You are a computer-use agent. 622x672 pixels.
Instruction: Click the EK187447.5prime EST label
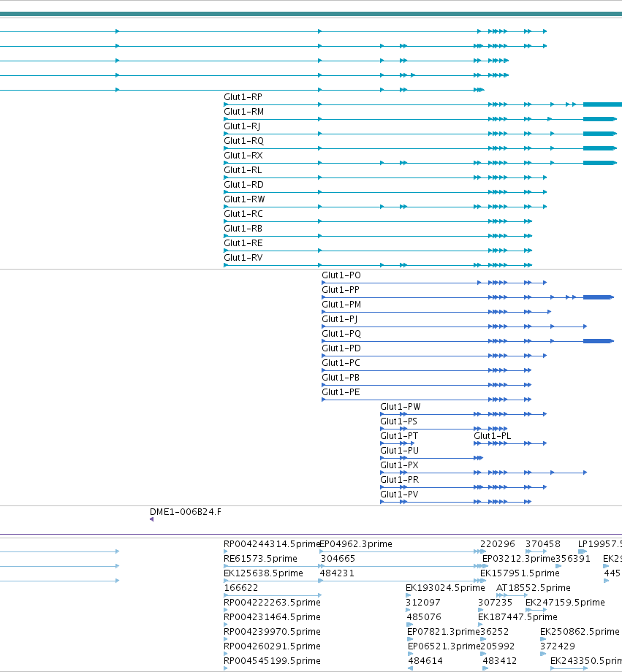click(x=517, y=616)
